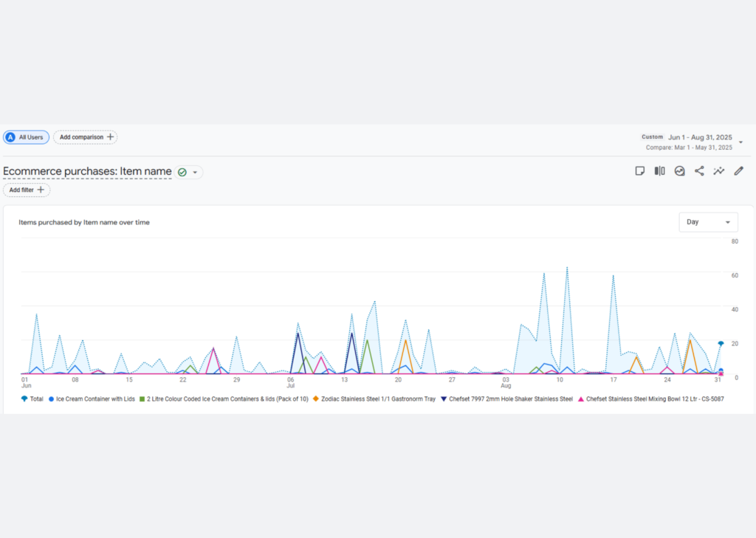Click the plus icon in Add comparison
The width and height of the screenshot is (756, 538).
pos(111,137)
